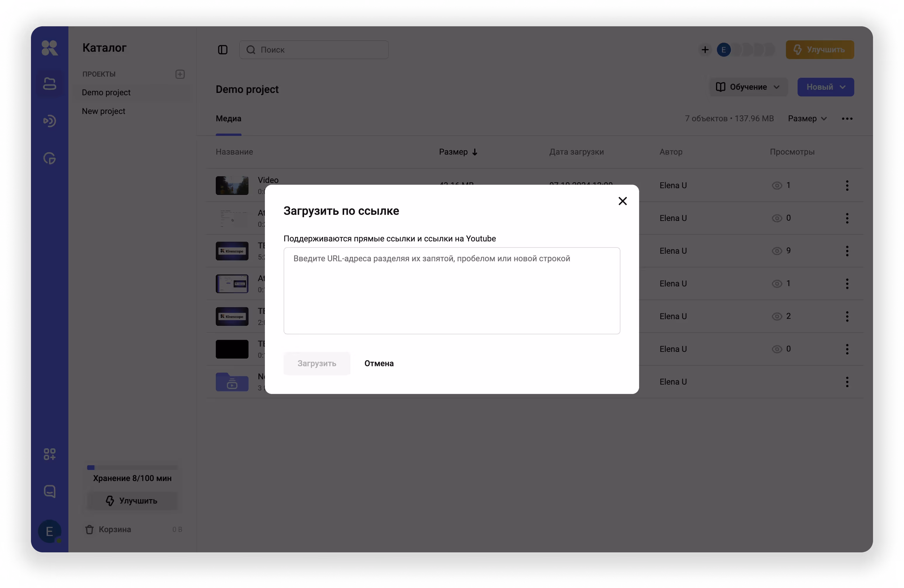Click the eye views icon on Video row
Screen dimensions: 904x588
coord(777,186)
